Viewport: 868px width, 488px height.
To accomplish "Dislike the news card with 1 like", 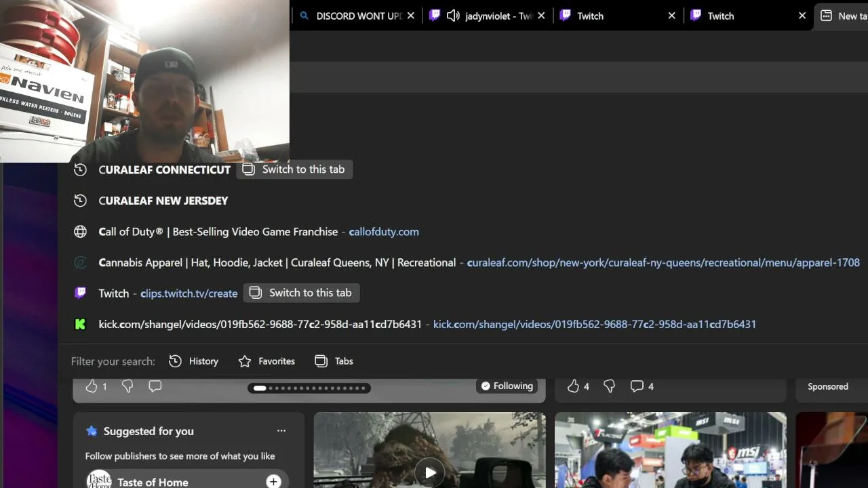I will coord(127,386).
